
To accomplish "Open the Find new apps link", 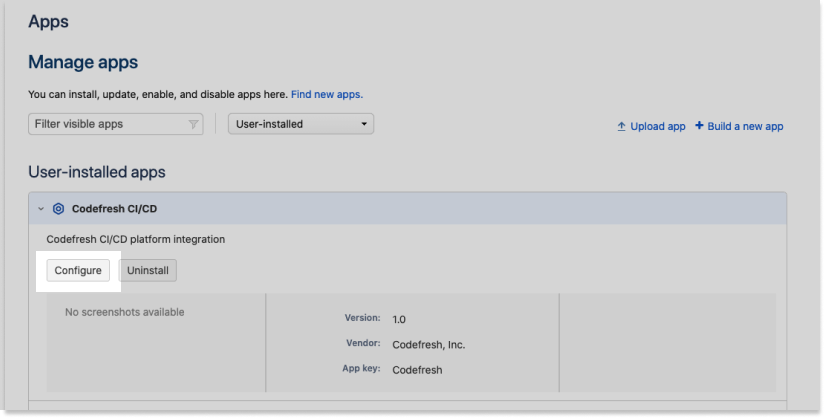I will pyautogui.click(x=327, y=95).
